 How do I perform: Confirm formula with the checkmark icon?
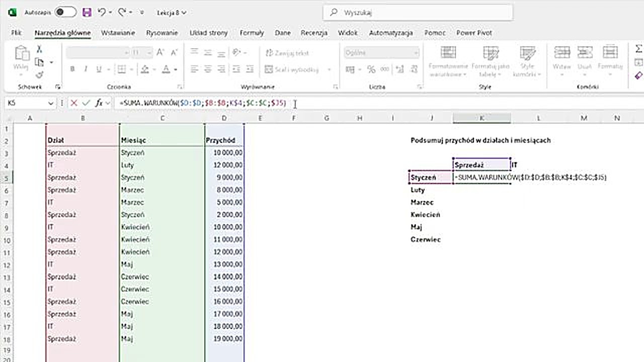point(86,103)
